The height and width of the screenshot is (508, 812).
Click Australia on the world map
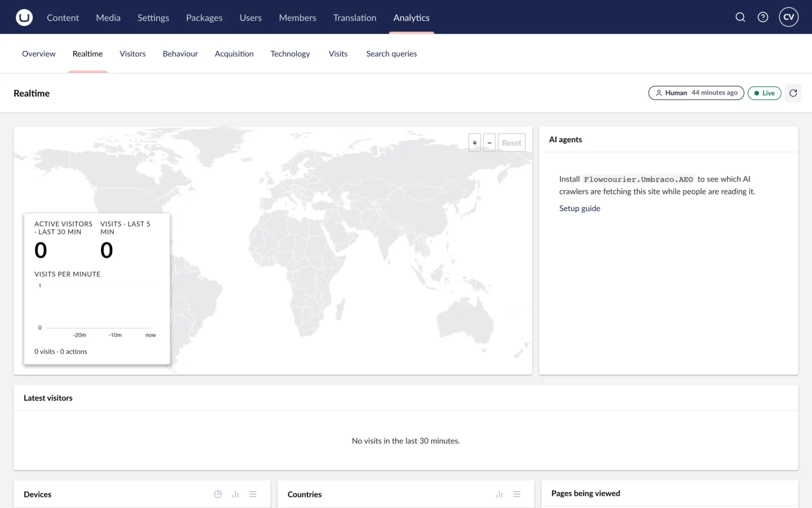[x=464, y=320]
